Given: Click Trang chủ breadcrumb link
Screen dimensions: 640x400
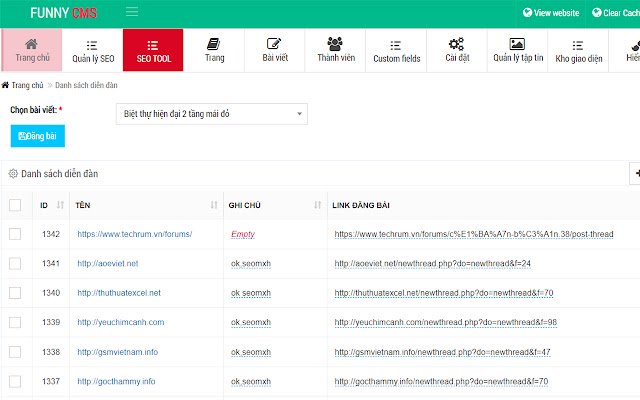Looking at the screenshot, I should coord(27,85).
